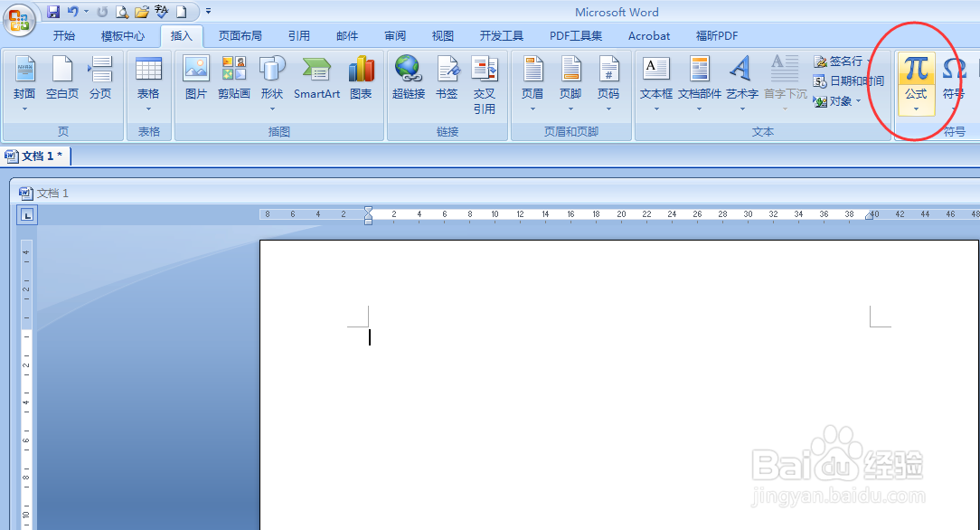Screen dimensions: 980x530
Task: Open print preview from quick access toolbar
Action: (x=122, y=12)
